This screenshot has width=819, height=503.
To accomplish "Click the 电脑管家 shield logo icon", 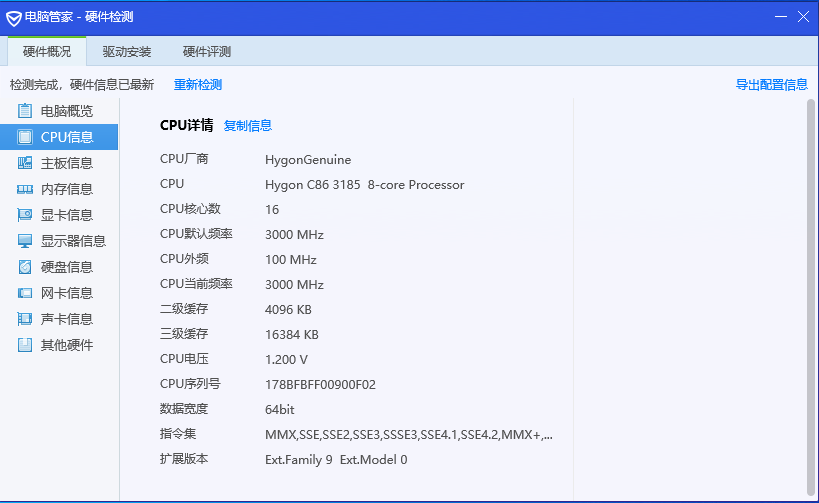I will pyautogui.click(x=14, y=18).
